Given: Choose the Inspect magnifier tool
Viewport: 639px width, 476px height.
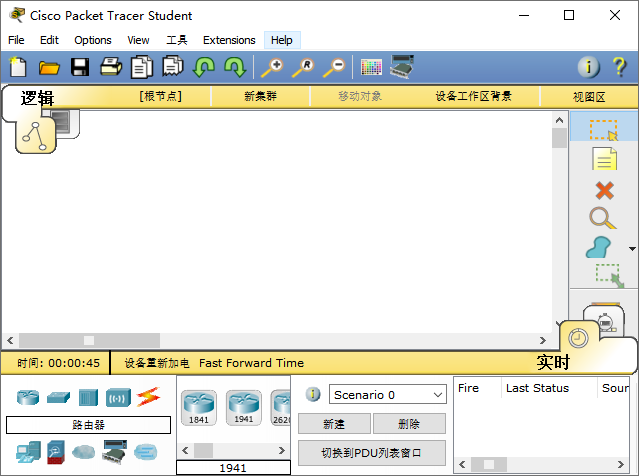Looking at the screenshot, I should tap(603, 218).
